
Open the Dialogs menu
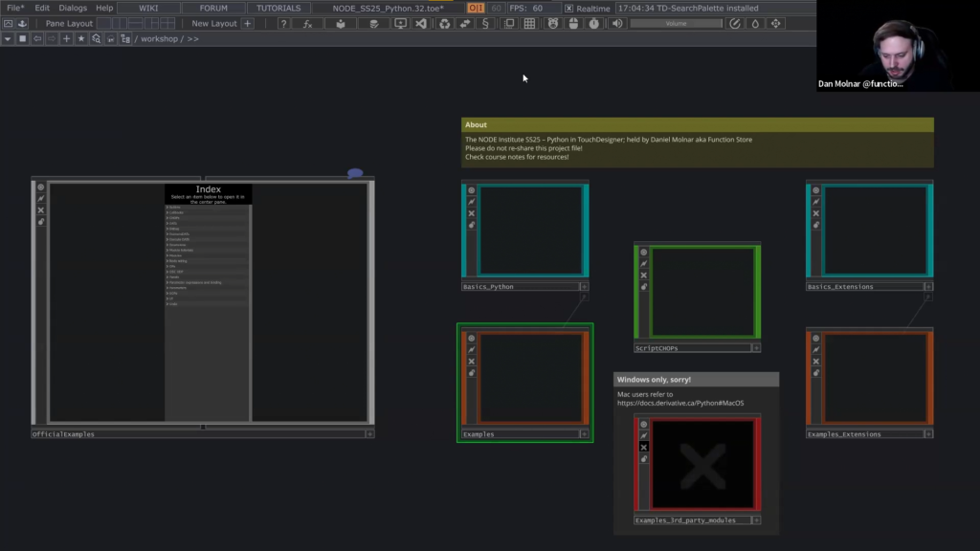click(x=73, y=8)
